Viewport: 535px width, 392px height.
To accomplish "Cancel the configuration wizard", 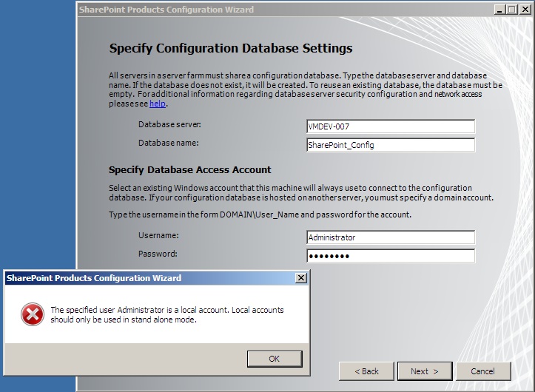I will click(x=483, y=371).
